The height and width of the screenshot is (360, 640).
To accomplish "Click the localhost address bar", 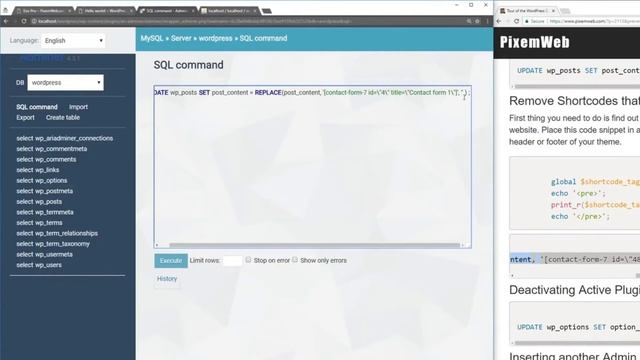I will [x=245, y=21].
